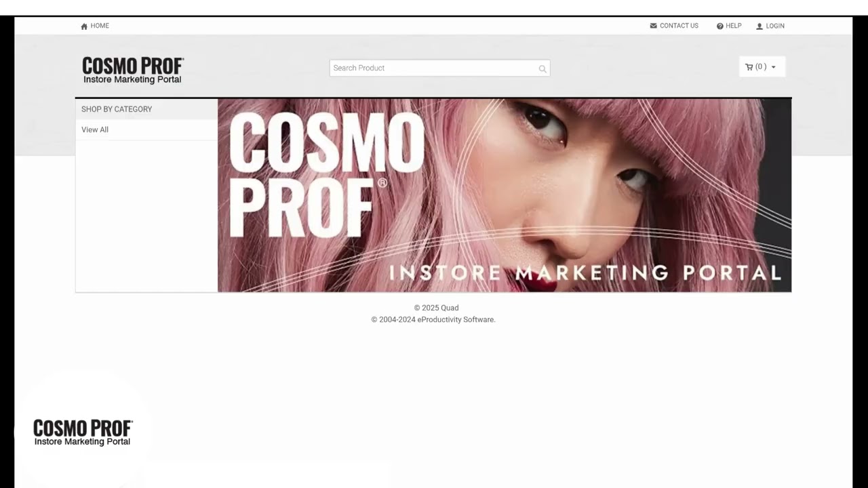Screen dimensions: 868x488
Task: Click the eProductivity Software copyright text
Action: pyautogui.click(x=433, y=319)
